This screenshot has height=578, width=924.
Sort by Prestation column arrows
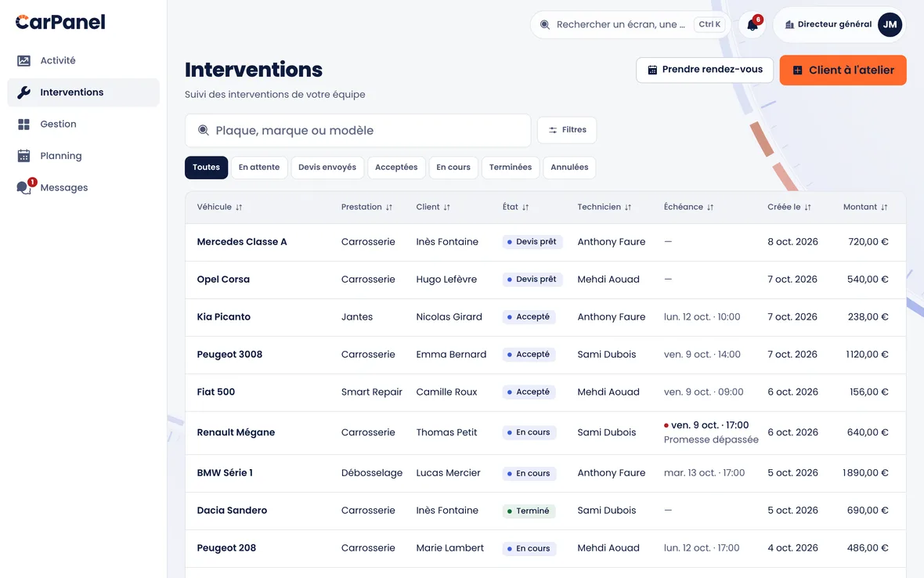(x=389, y=208)
